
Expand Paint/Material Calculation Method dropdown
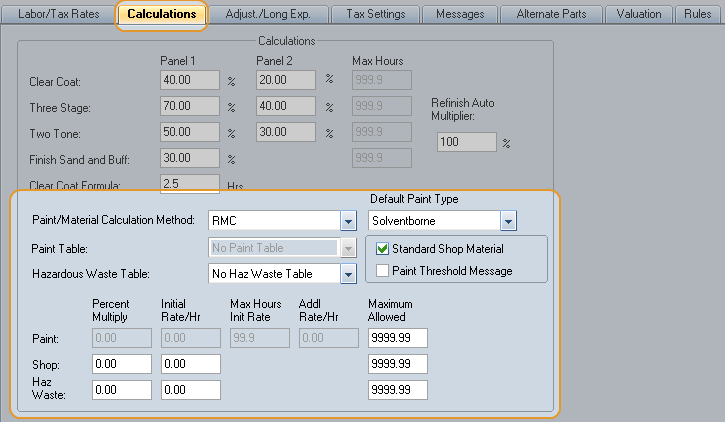point(348,220)
